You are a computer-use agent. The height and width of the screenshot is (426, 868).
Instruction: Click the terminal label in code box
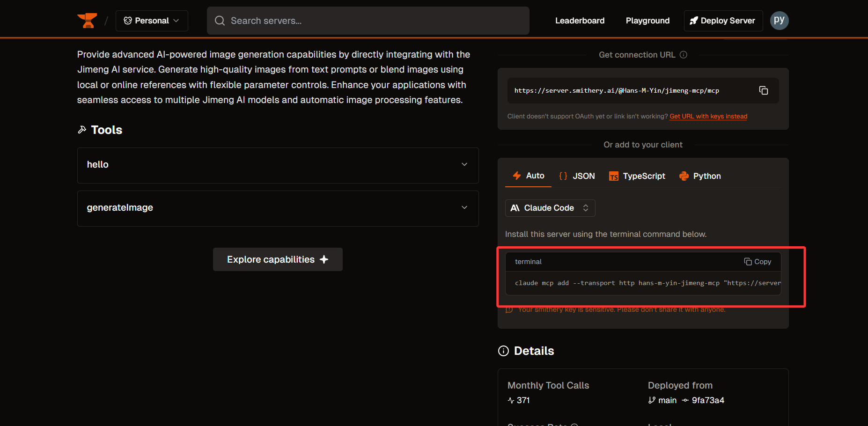point(528,262)
